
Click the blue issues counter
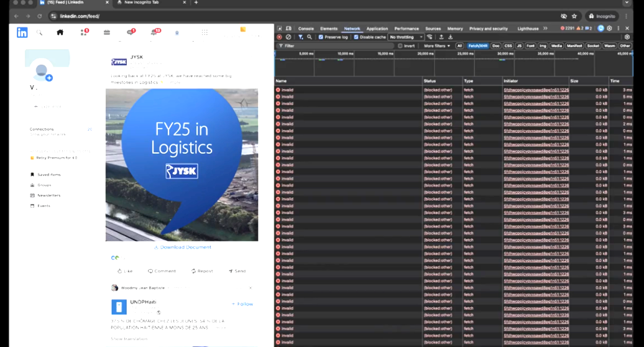[589, 29]
